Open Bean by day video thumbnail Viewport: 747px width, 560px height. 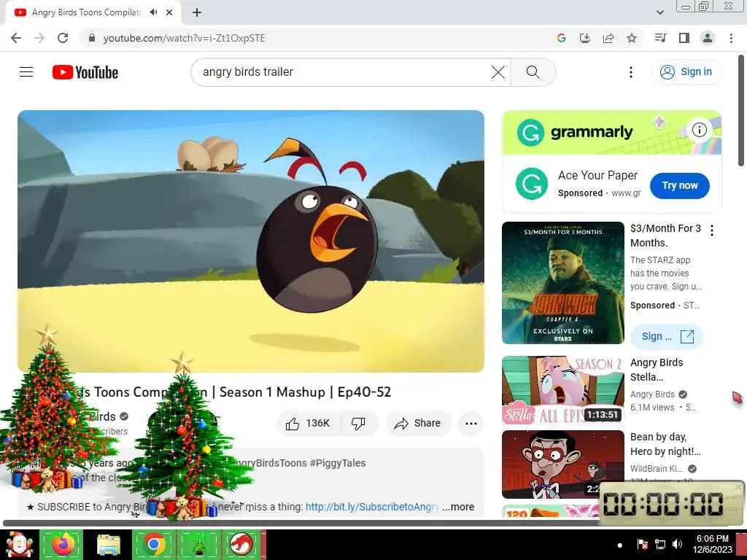coord(562,464)
